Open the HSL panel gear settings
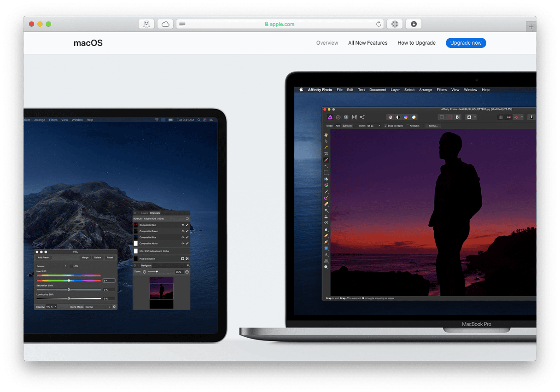The width and height of the screenshot is (560, 392). pyautogui.click(x=114, y=306)
